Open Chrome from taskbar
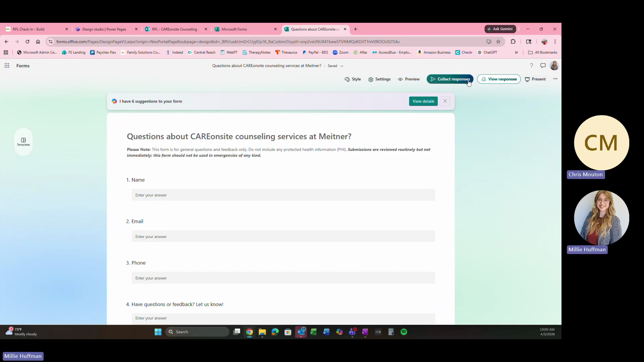This screenshot has width=644, height=362. click(249, 332)
